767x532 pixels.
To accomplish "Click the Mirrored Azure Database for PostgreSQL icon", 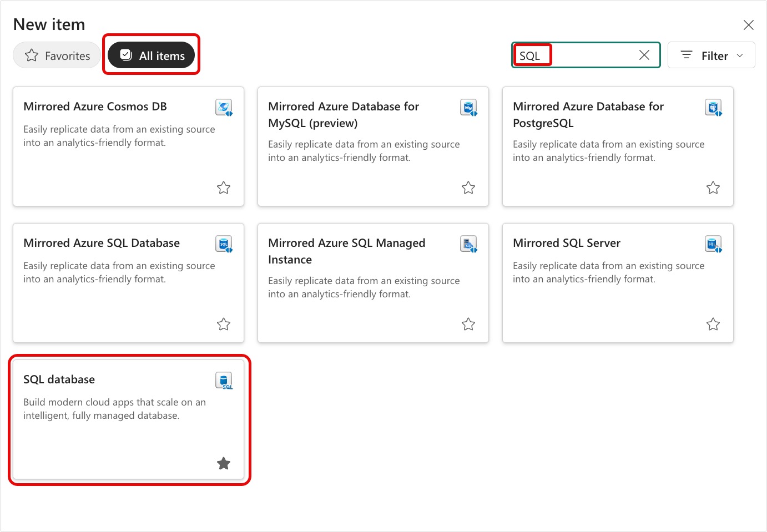I will pos(714,107).
